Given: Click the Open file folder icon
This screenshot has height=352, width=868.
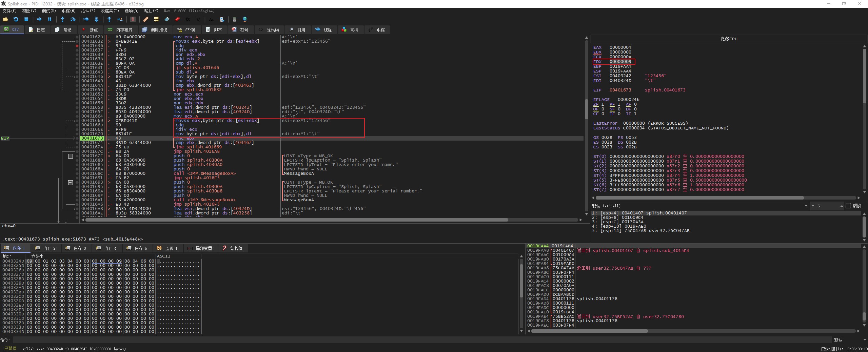Looking at the screenshot, I should pos(5,19).
